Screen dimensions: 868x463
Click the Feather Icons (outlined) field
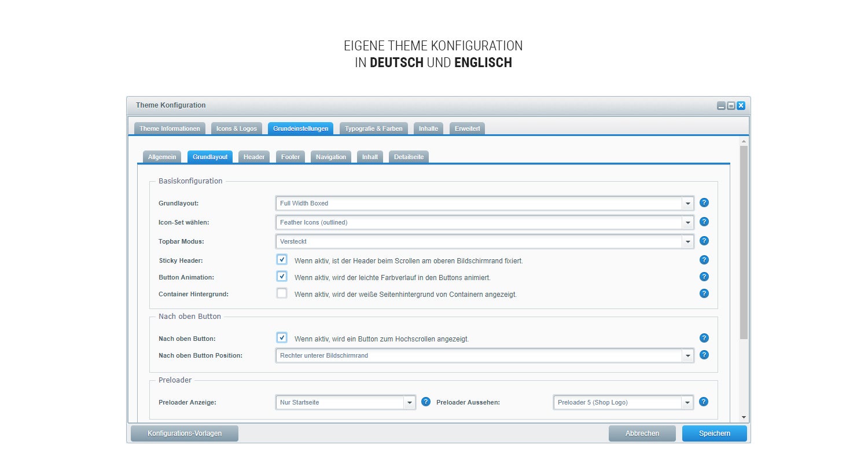pyautogui.click(x=479, y=222)
